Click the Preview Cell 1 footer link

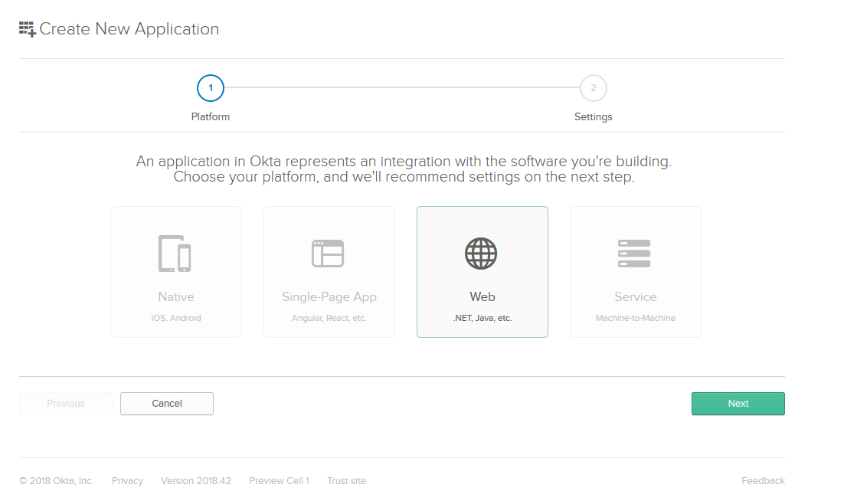tap(279, 481)
